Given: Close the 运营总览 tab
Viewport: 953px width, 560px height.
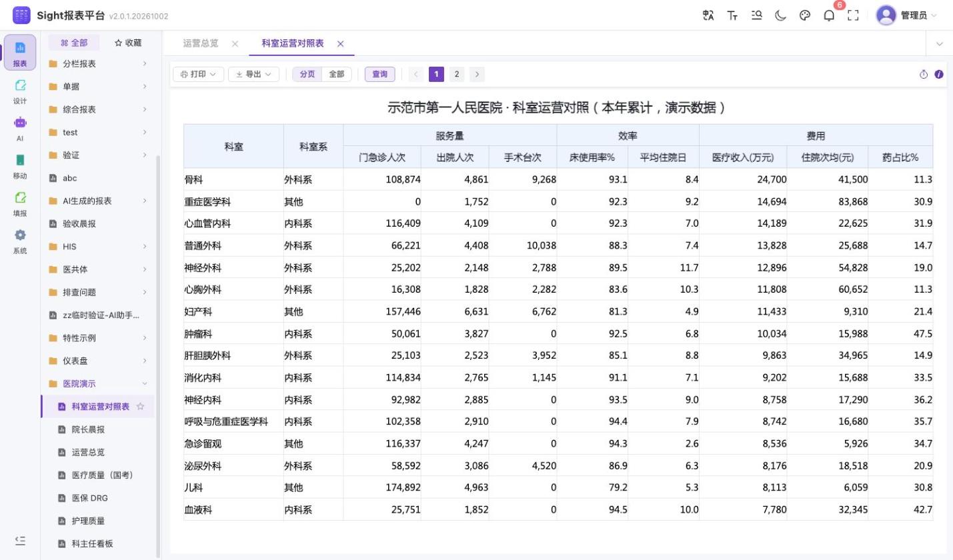Looking at the screenshot, I should click(235, 43).
